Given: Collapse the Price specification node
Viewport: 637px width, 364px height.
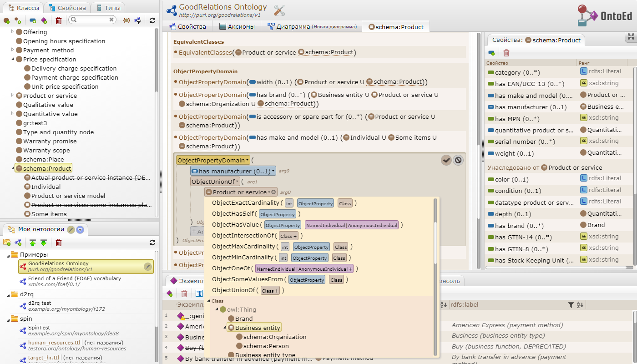Looking at the screenshot, I should pyautogui.click(x=12, y=59).
